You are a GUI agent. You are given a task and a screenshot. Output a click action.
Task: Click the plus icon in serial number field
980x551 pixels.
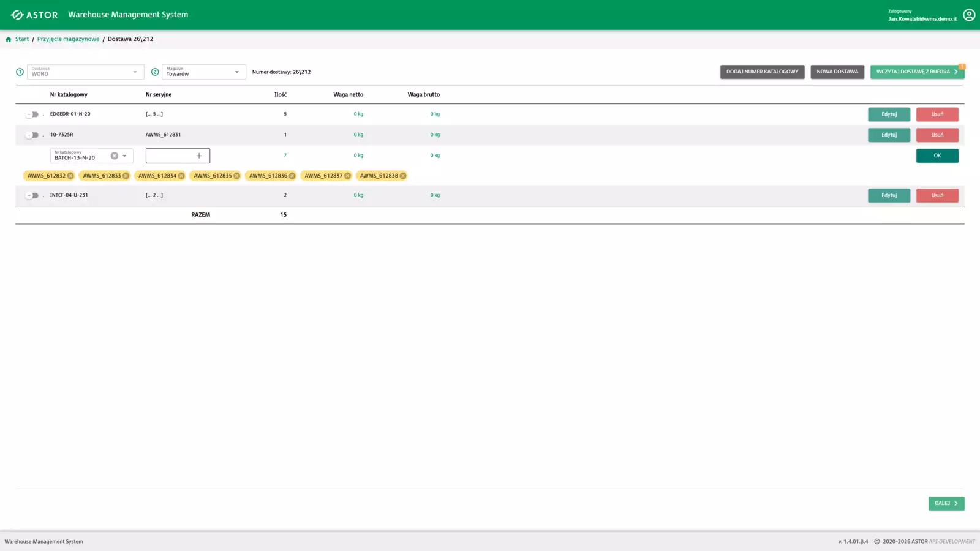pyautogui.click(x=199, y=156)
